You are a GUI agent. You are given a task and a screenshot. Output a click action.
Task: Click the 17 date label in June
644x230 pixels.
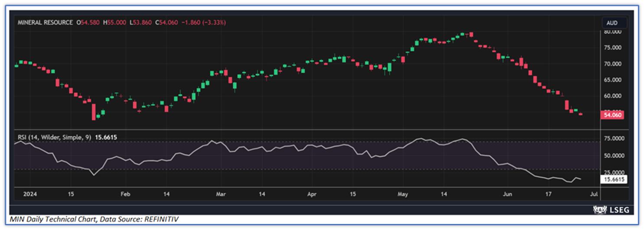tap(548, 194)
